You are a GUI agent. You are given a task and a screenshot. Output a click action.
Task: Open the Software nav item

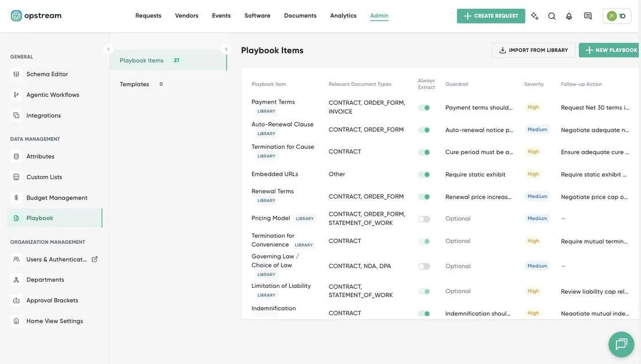tap(257, 15)
